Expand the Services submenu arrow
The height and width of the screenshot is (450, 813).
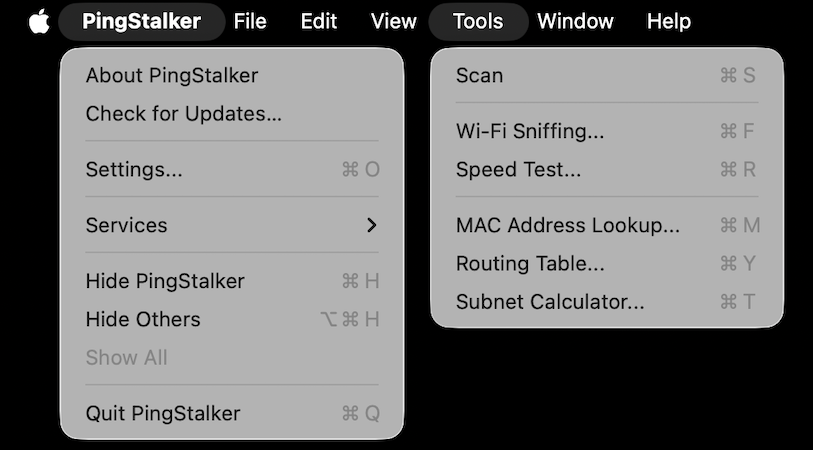(371, 225)
